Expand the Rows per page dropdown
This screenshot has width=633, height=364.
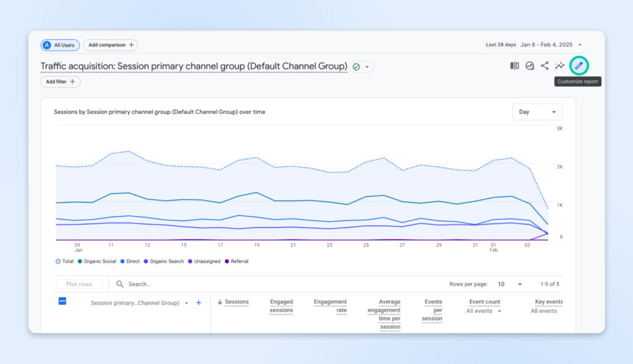[x=511, y=284]
